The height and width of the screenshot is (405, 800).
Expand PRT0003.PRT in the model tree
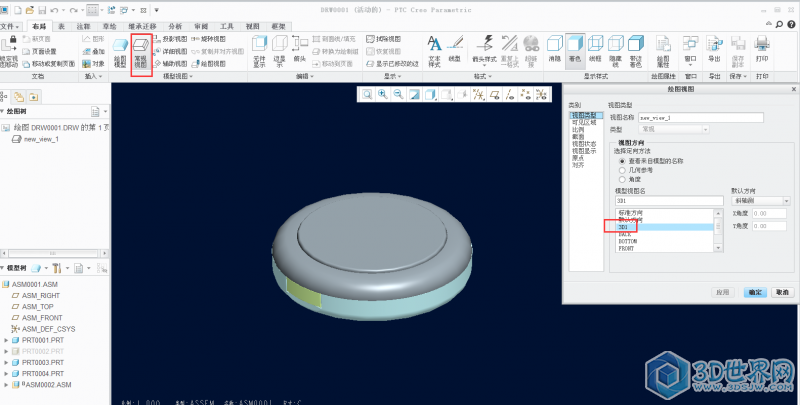6,363
